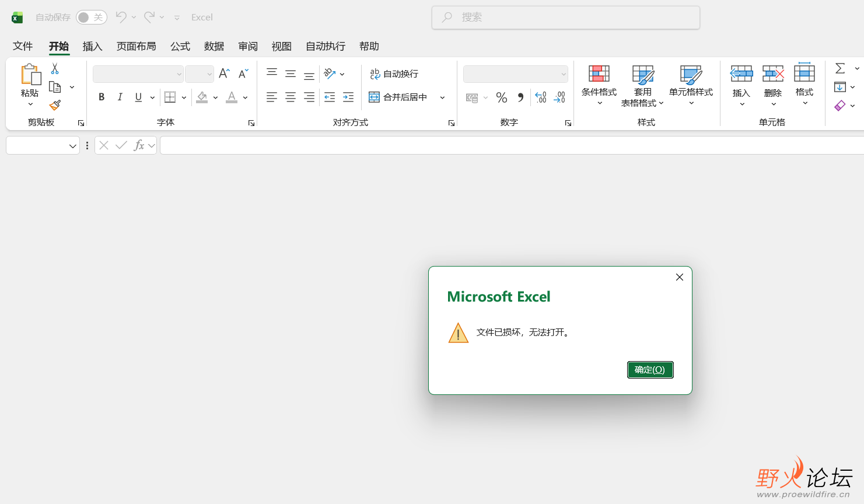Select the AutoSum sigma icon

[x=840, y=68]
